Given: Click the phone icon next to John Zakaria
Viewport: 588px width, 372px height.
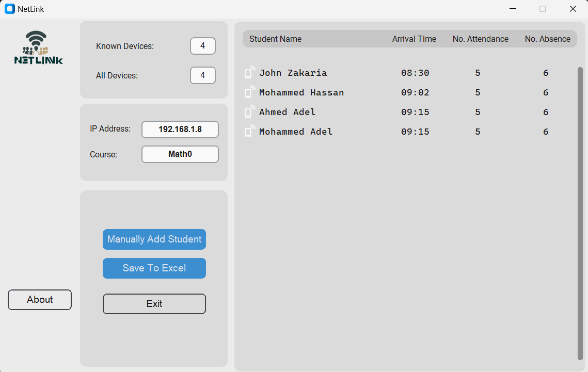Looking at the screenshot, I should pyautogui.click(x=249, y=73).
